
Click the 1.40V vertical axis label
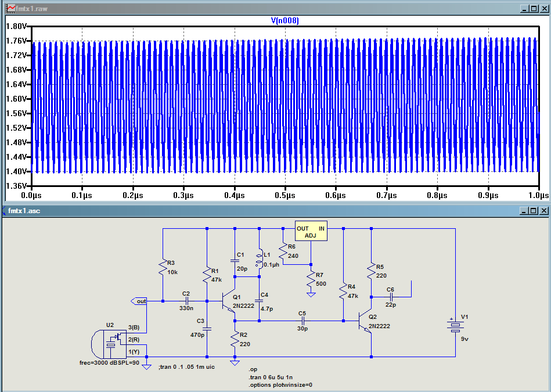(x=16, y=171)
